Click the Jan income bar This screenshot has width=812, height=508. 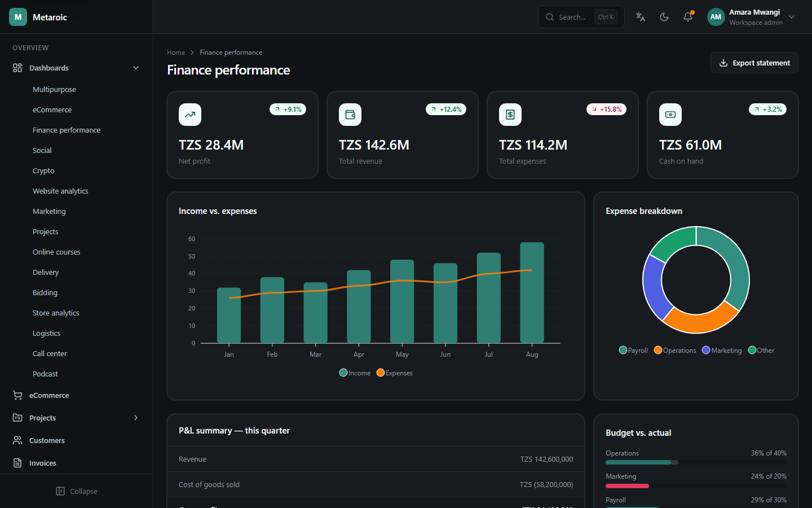(229, 315)
